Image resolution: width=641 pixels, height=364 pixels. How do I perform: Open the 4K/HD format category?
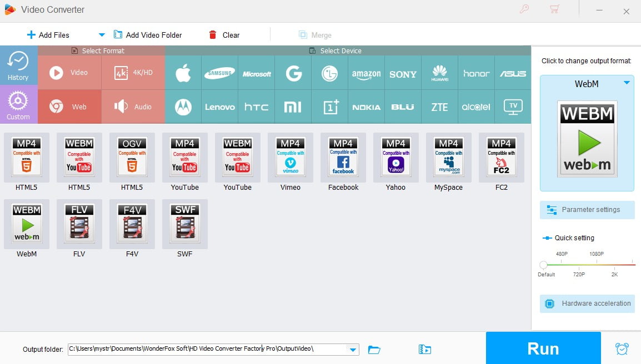(x=133, y=72)
